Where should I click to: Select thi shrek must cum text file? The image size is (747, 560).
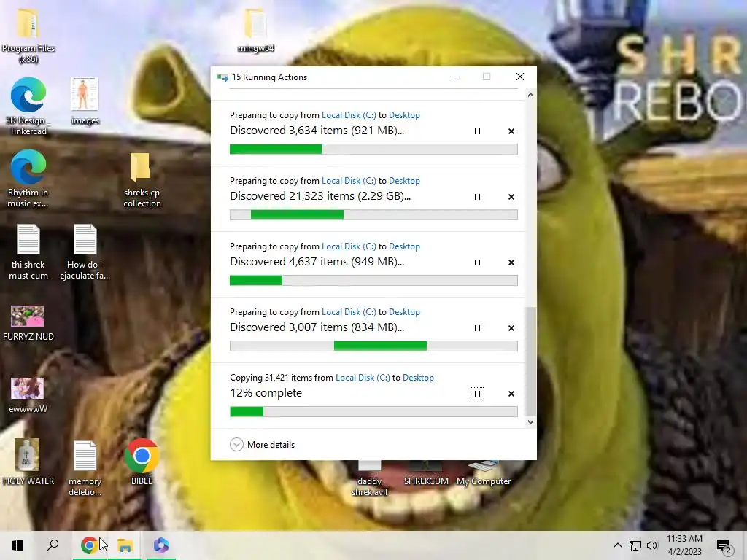click(28, 252)
